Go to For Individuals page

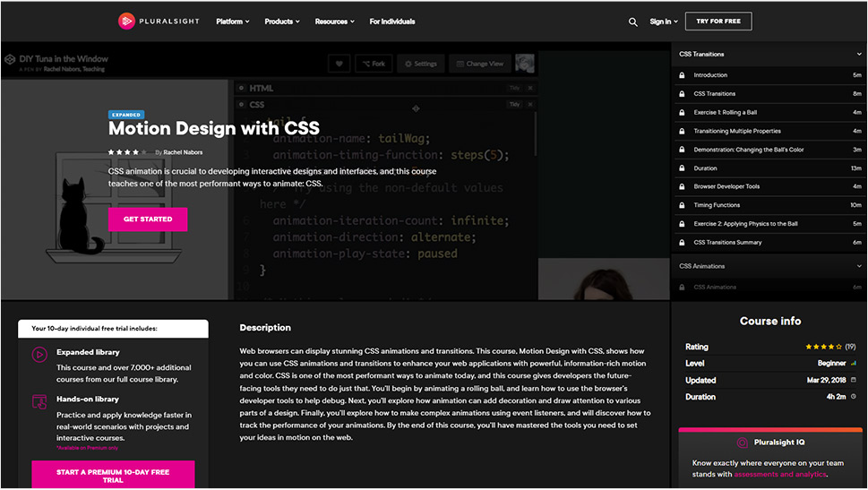[392, 21]
